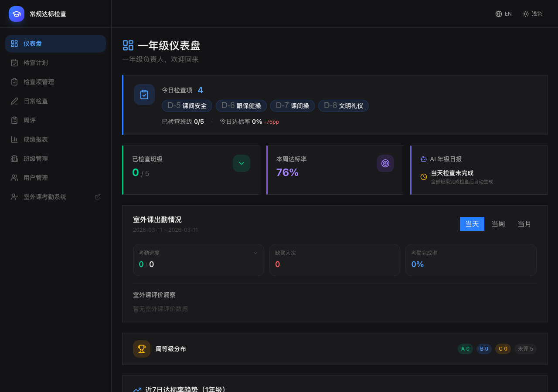The height and width of the screenshot is (392, 558).
Task: Click the bar chart icon beside 成绩报表
Action: pos(14,139)
